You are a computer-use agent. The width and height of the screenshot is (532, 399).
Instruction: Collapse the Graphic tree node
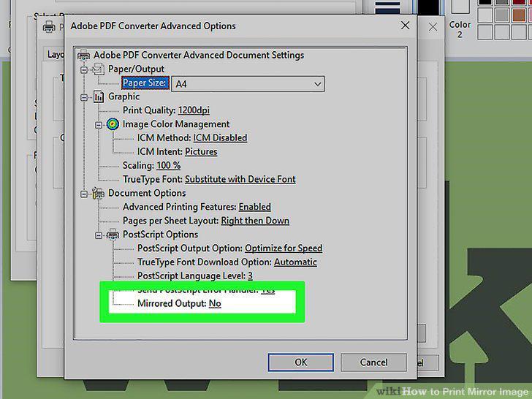(84, 98)
